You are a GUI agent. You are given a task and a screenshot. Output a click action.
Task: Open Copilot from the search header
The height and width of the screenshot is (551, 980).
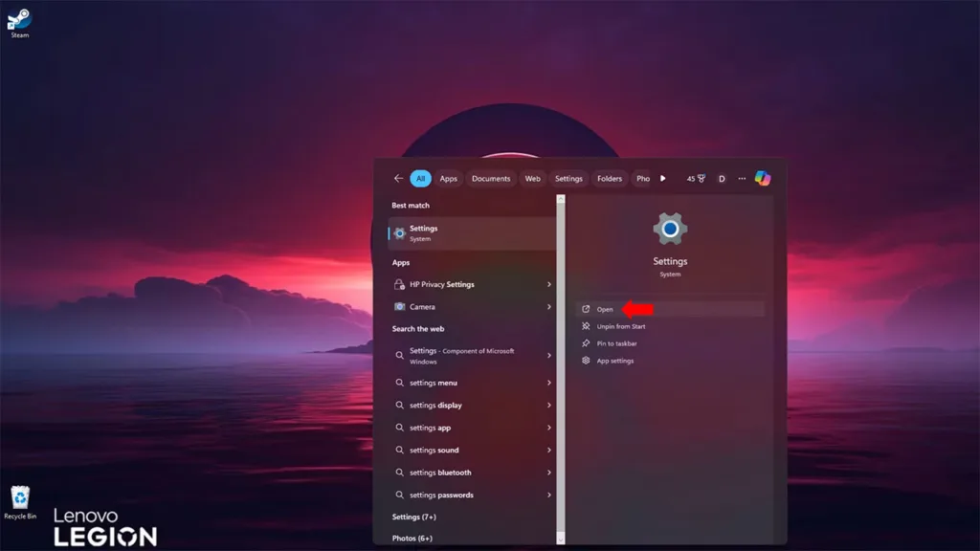[763, 178]
